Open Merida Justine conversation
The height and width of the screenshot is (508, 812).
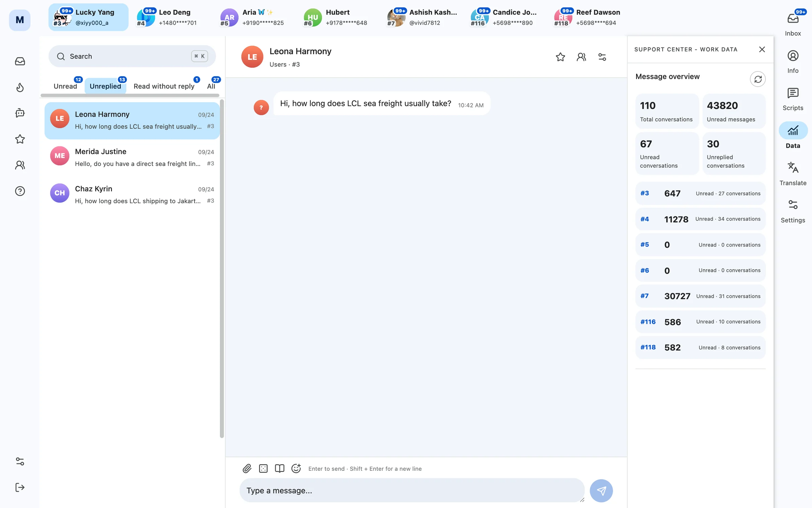coord(132,157)
